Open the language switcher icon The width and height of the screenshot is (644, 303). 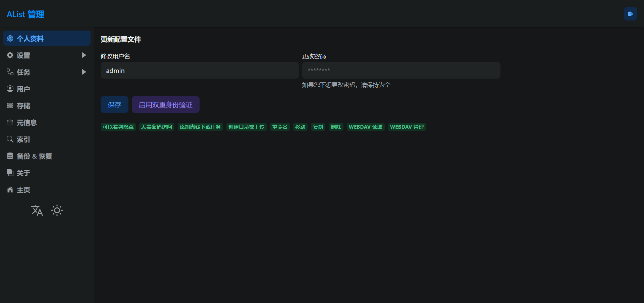[x=37, y=210]
